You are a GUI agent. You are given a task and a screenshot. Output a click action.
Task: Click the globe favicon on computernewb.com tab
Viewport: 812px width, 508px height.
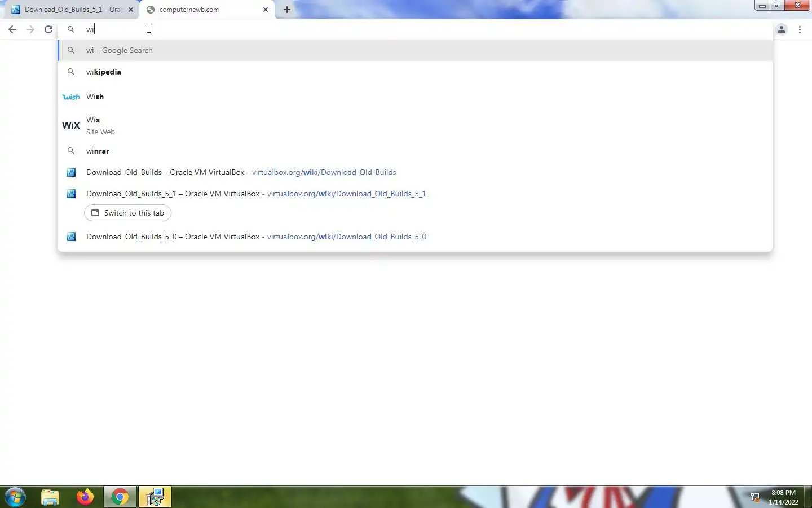151,10
